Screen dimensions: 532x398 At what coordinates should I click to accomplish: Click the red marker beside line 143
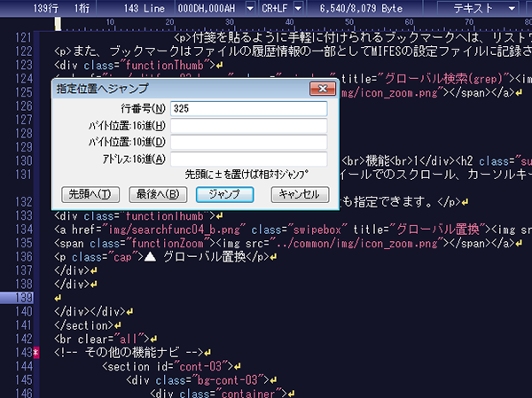tap(37, 353)
